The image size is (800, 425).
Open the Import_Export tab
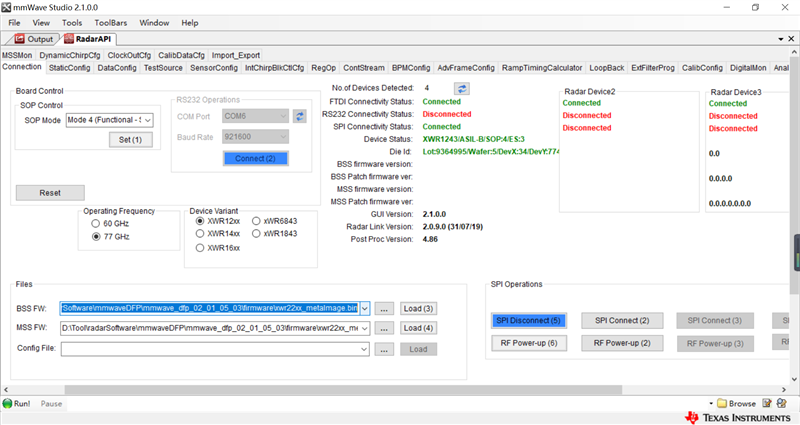[x=236, y=55]
